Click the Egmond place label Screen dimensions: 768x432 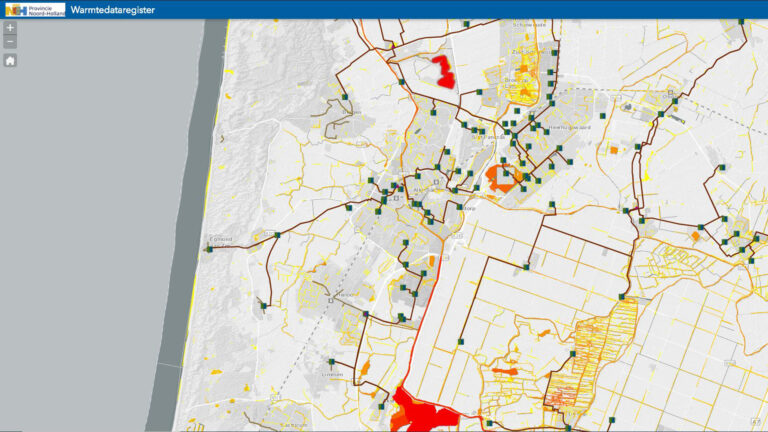(220, 239)
